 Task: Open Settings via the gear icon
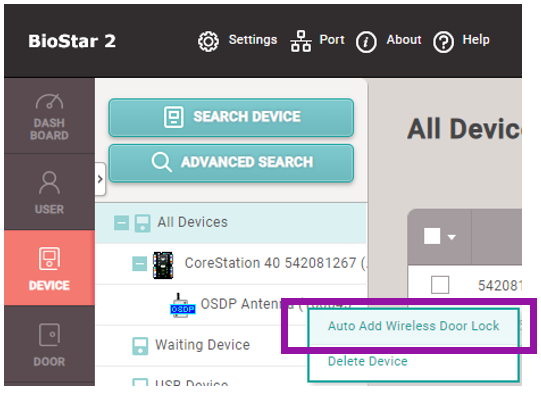pos(208,42)
